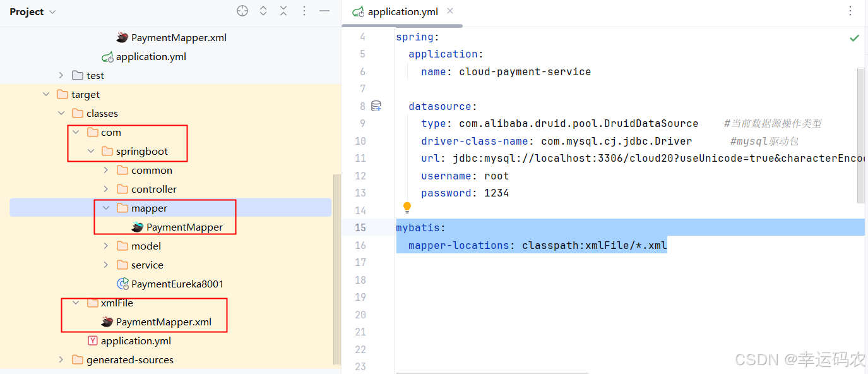The height and width of the screenshot is (374, 868).
Task: Hide the Project tool window with minus icon
Action: pyautogui.click(x=324, y=11)
